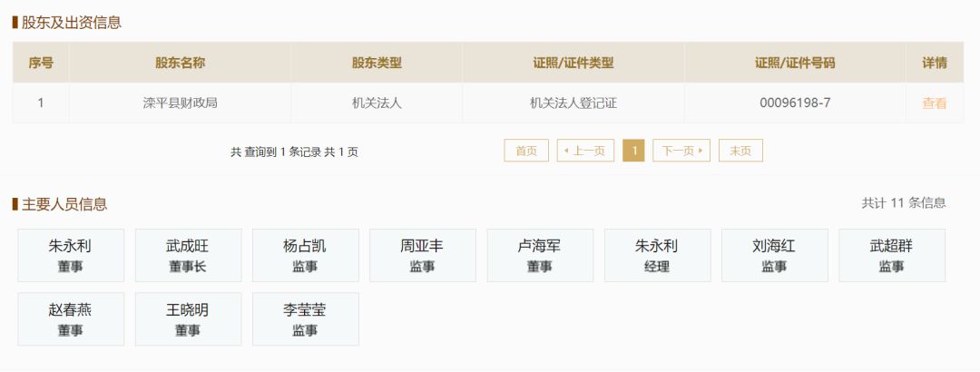Open 武成旺 董事长 personnel card
This screenshot has width=980, height=372.
[188, 255]
